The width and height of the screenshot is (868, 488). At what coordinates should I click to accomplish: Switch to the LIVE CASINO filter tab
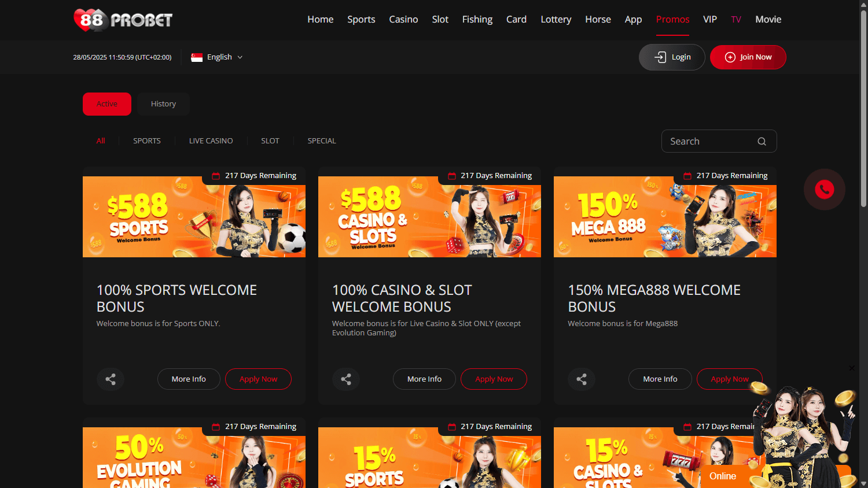[x=211, y=141]
